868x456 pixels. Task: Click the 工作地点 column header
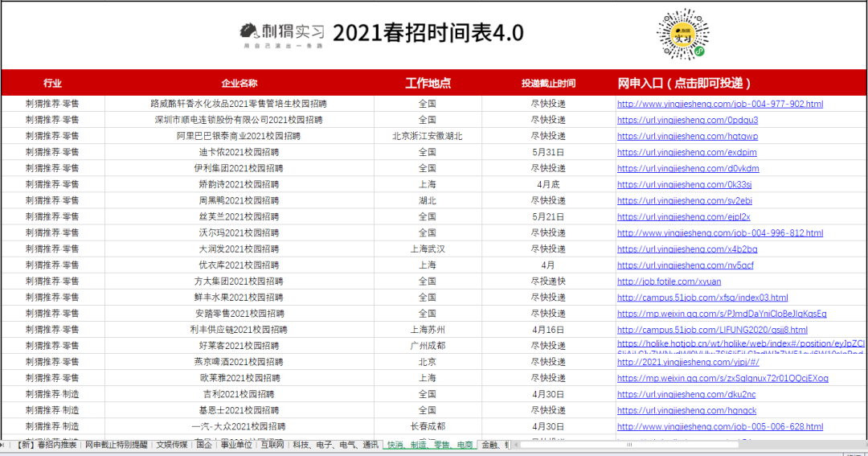pos(428,83)
